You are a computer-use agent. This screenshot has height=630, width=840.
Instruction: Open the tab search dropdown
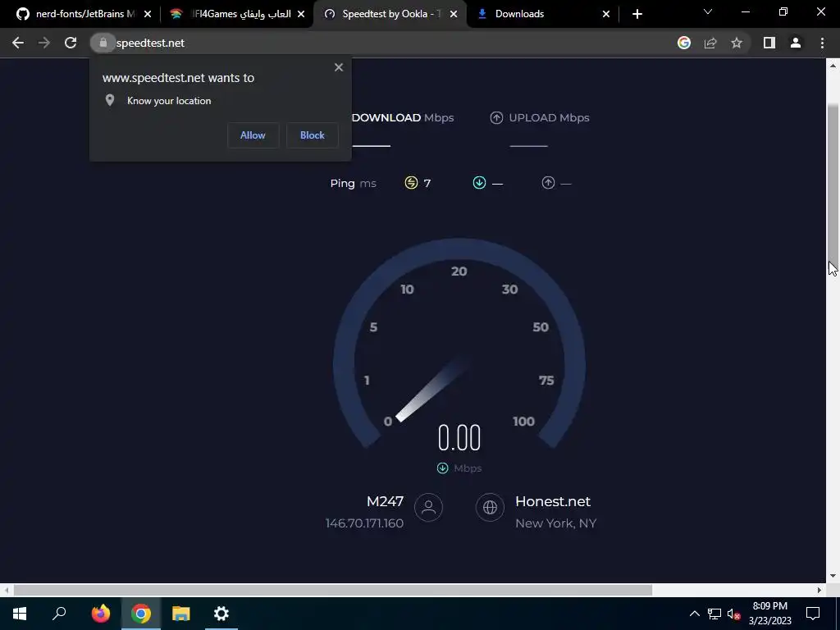pyautogui.click(x=708, y=11)
